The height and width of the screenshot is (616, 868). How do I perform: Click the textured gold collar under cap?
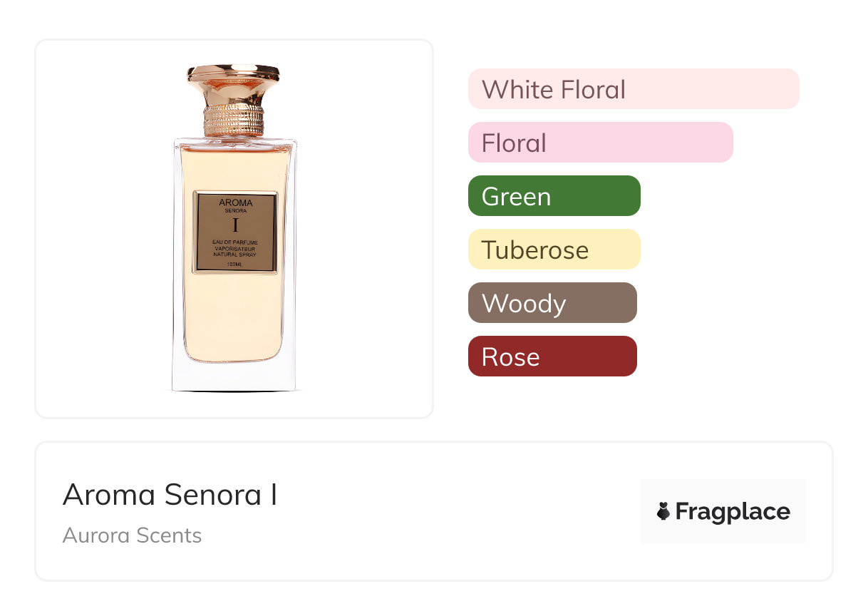[x=234, y=120]
